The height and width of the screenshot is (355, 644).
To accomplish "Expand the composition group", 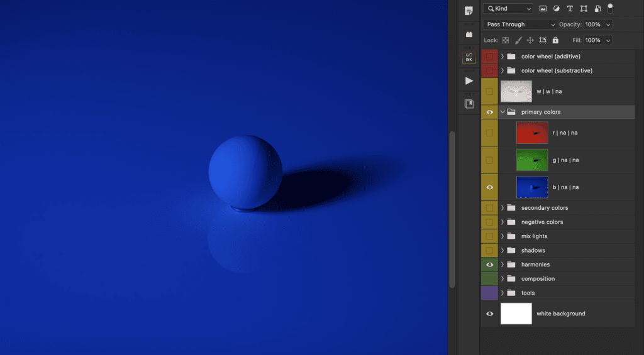I will pyautogui.click(x=502, y=279).
